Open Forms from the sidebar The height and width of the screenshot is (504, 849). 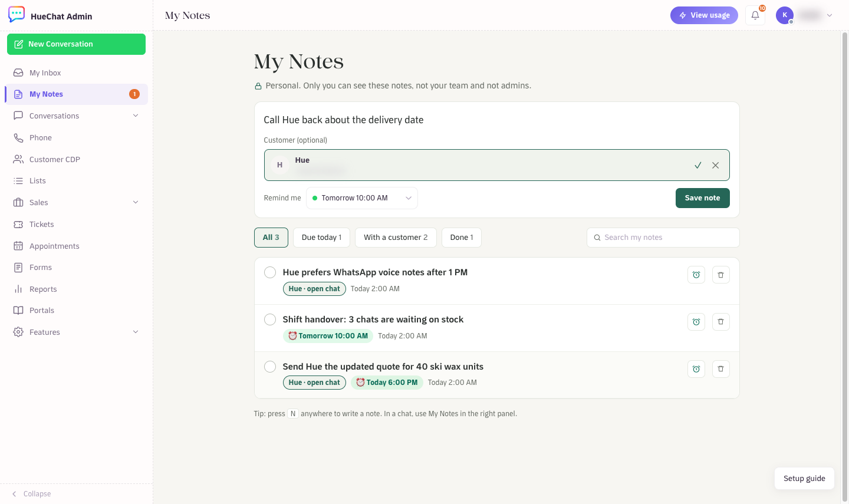[77, 267]
